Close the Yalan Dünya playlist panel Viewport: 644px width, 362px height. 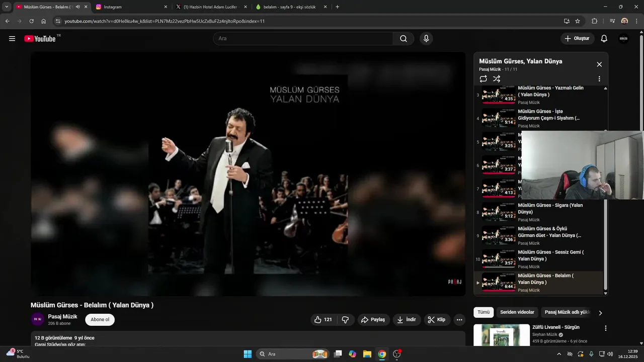(x=599, y=64)
